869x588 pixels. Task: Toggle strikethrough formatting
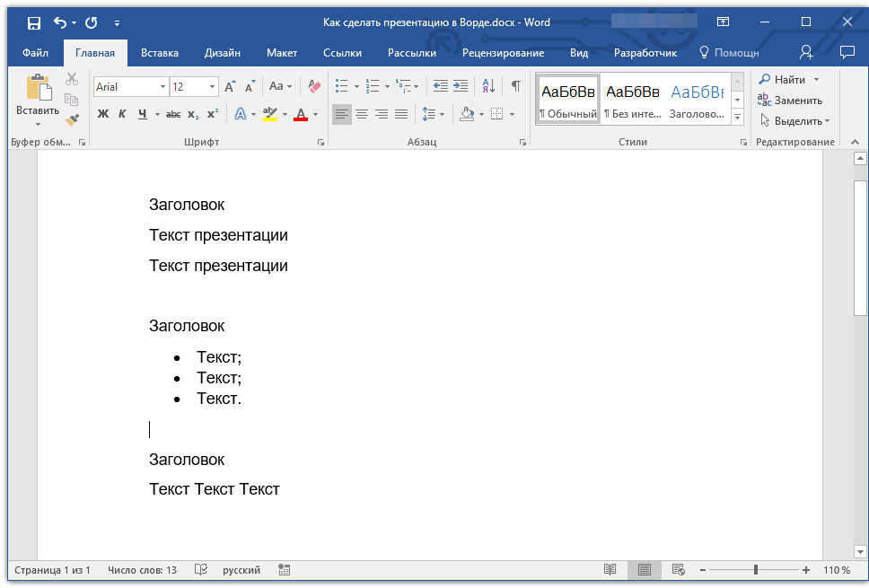173,114
